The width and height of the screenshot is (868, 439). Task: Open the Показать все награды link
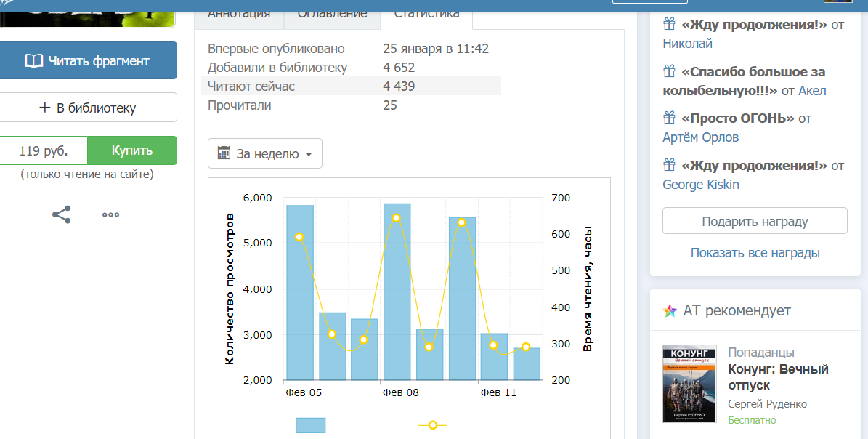tap(755, 253)
